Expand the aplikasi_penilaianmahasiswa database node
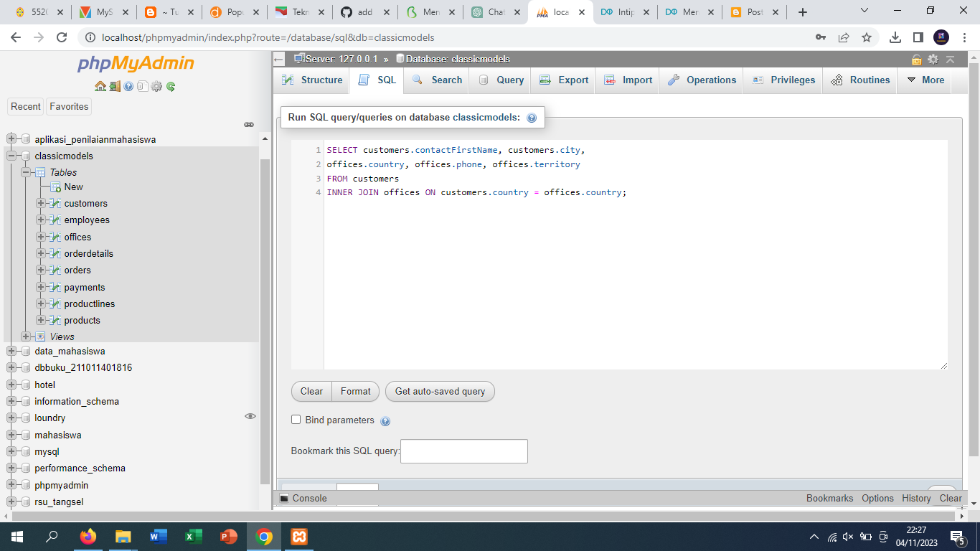The width and height of the screenshot is (980, 551). point(11,140)
